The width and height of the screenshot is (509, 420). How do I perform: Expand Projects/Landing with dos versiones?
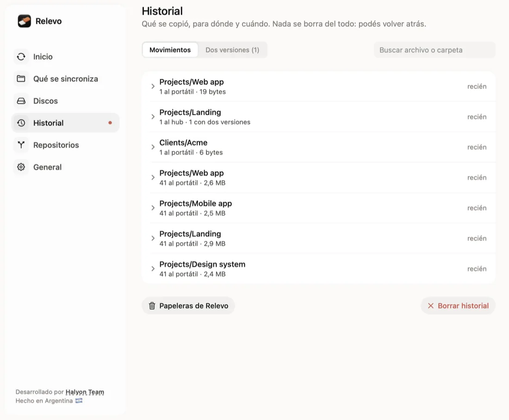click(x=319, y=117)
